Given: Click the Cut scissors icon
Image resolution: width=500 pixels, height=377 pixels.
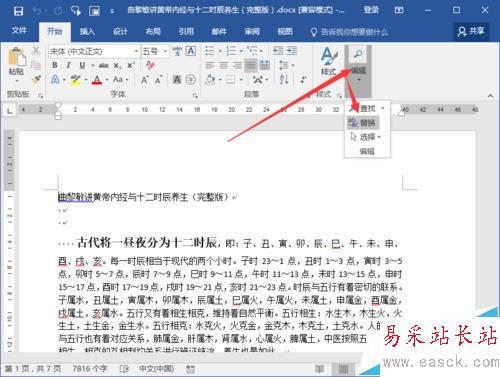Looking at the screenshot, I should point(36,51).
